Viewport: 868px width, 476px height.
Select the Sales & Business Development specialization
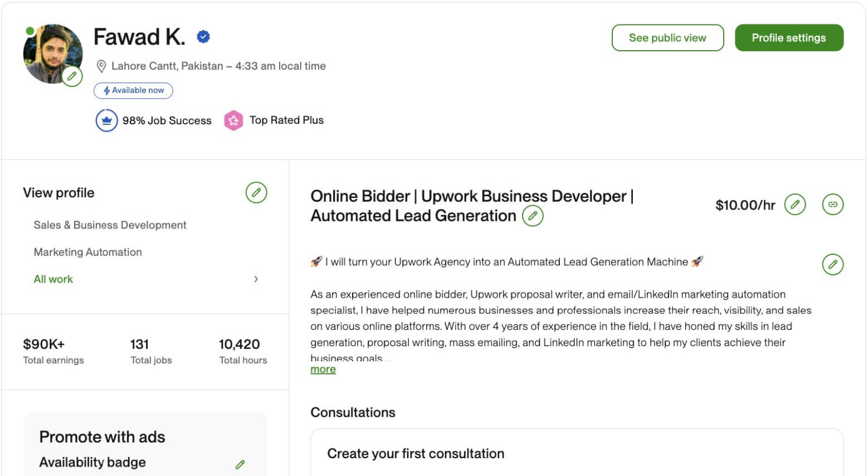pyautogui.click(x=110, y=225)
